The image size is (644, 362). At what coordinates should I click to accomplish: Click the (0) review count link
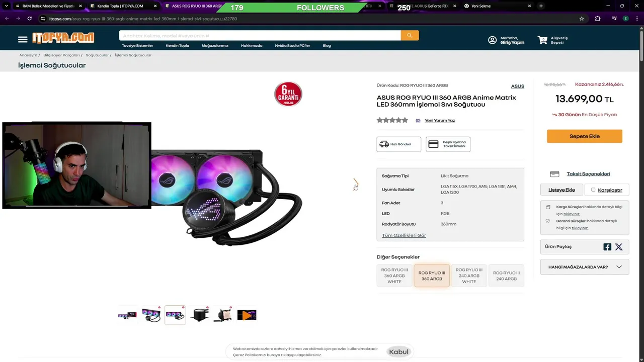(418, 121)
